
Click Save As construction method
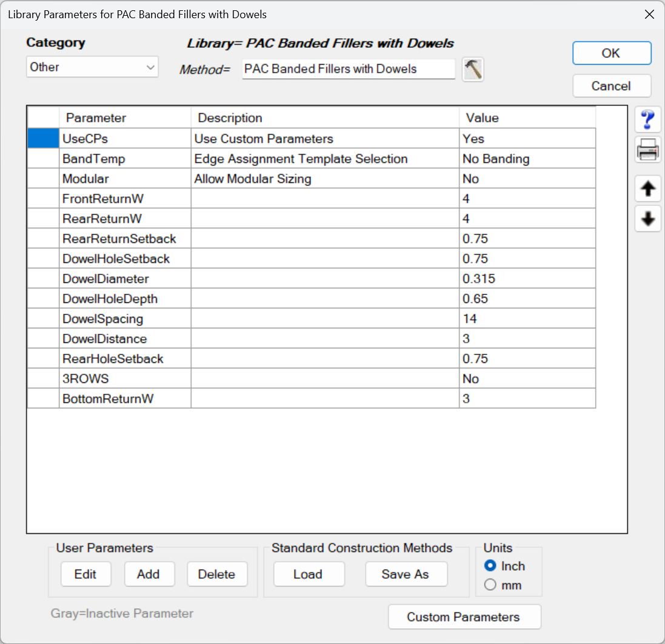[406, 574]
